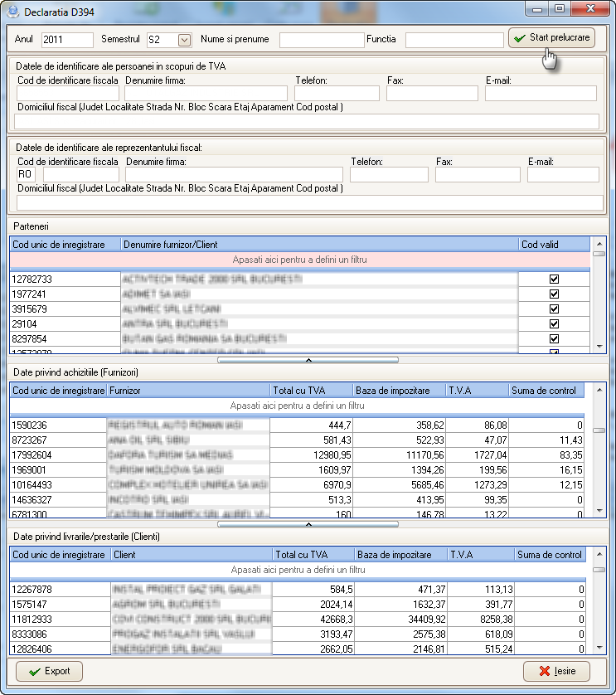Click the Anul year input field

pos(67,40)
